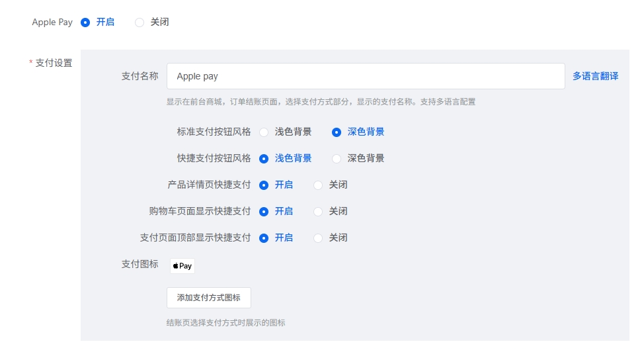This screenshot has height=356, width=644.
Task: Open the 多语言翻译 link
Action: [595, 76]
